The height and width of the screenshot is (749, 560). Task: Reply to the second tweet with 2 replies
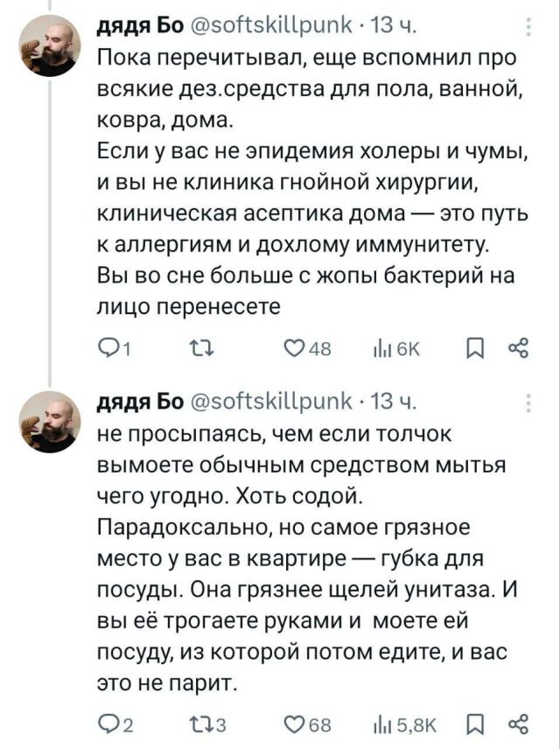[109, 723]
